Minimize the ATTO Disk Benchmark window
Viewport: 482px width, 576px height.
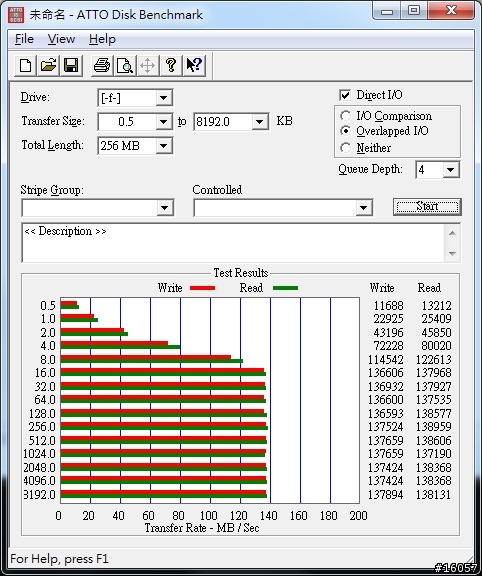(x=387, y=11)
